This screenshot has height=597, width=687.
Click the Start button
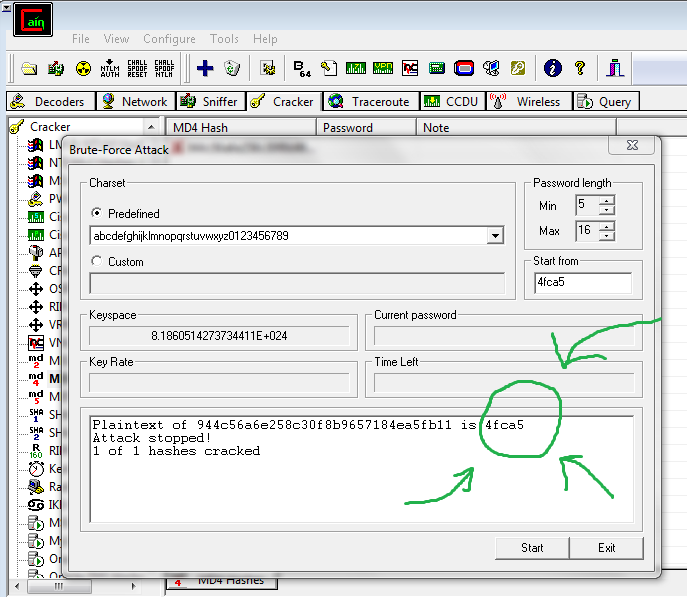tap(532, 548)
